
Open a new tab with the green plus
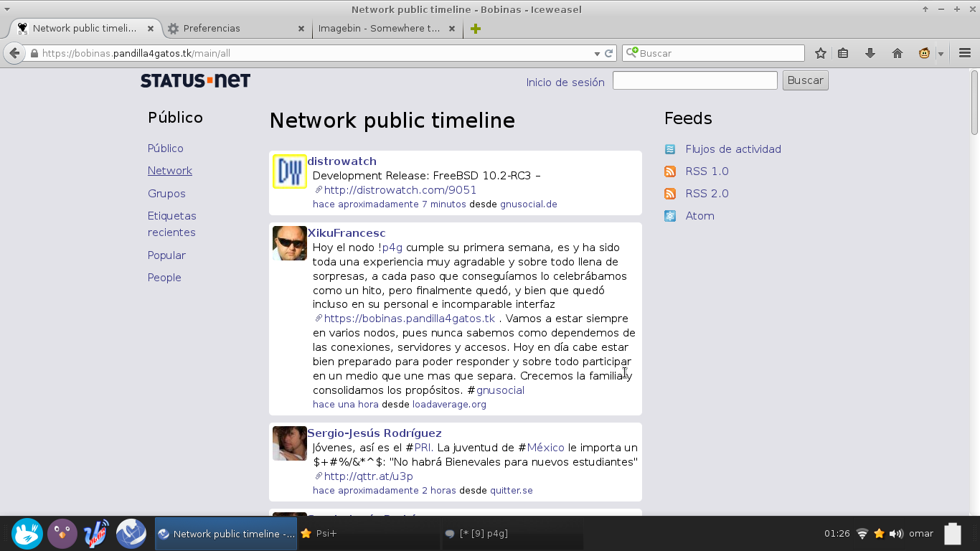(475, 29)
